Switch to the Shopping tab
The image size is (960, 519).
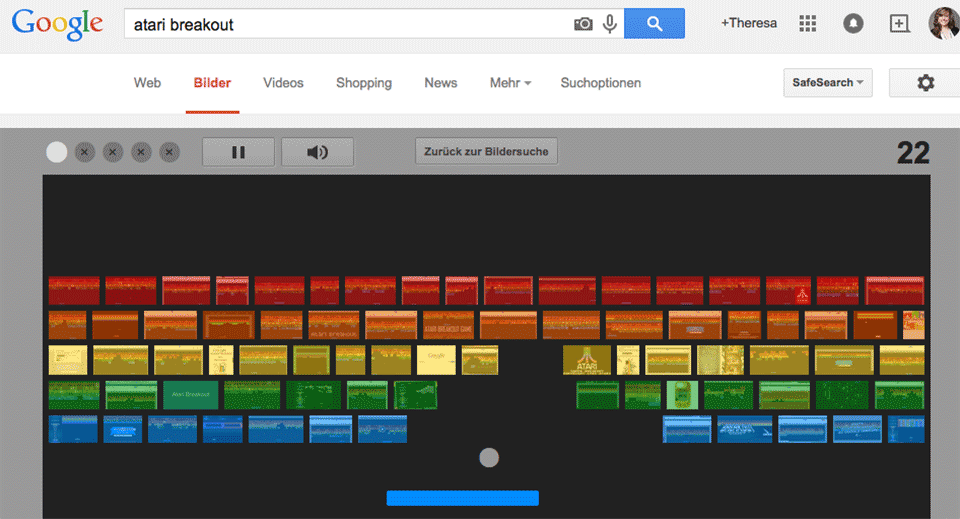click(364, 83)
